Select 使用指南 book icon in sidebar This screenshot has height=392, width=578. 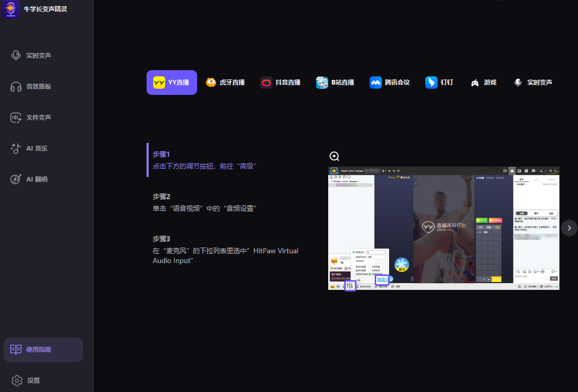(x=16, y=350)
